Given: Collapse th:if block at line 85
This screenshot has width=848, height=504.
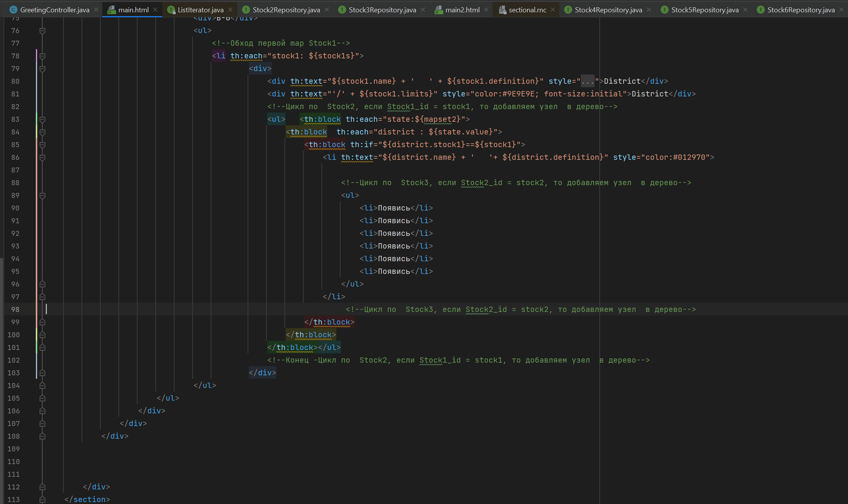Looking at the screenshot, I should tap(42, 145).
